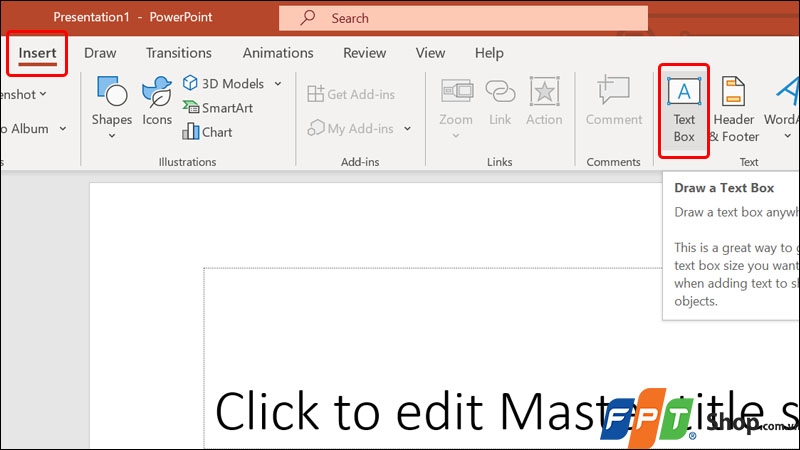Go to the Animations tab
Screen dimensions: 800x450
coord(278,53)
